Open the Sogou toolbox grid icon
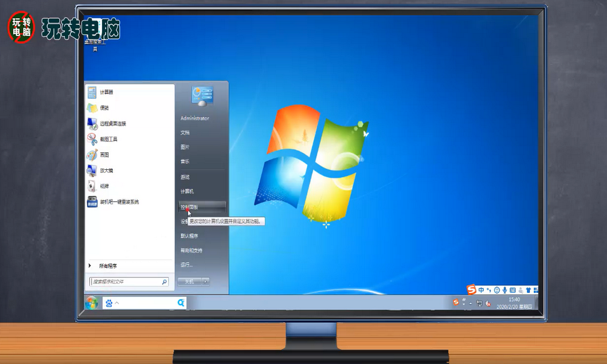The width and height of the screenshot is (607, 364). tap(536, 290)
